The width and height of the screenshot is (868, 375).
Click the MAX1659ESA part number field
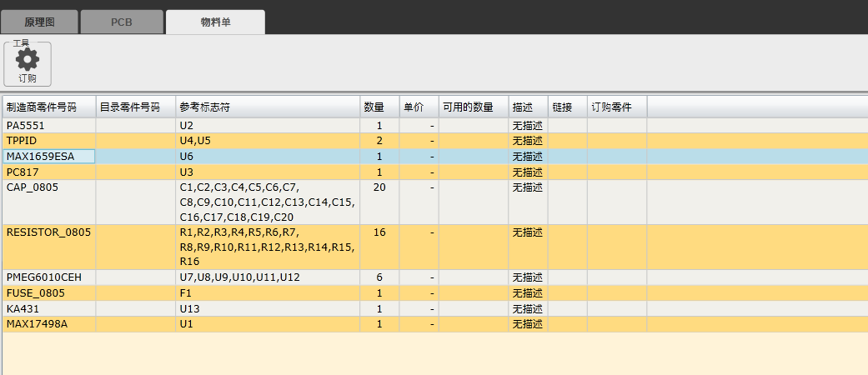[x=49, y=157]
